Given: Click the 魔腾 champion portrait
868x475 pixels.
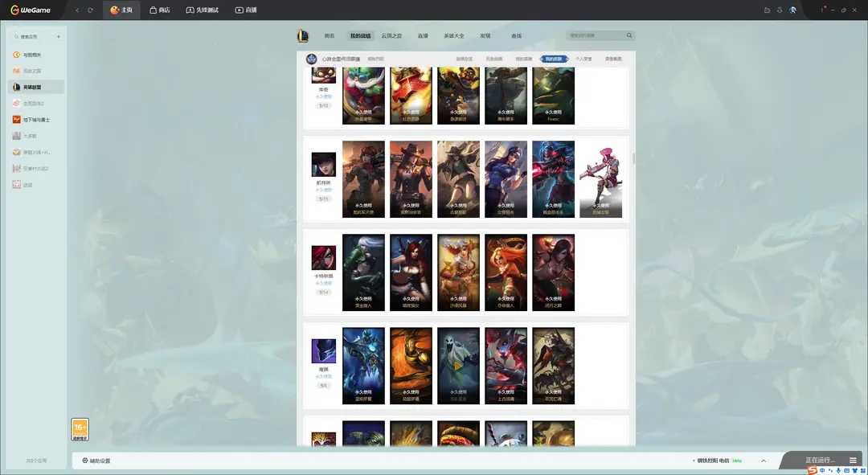Looking at the screenshot, I should [324, 351].
